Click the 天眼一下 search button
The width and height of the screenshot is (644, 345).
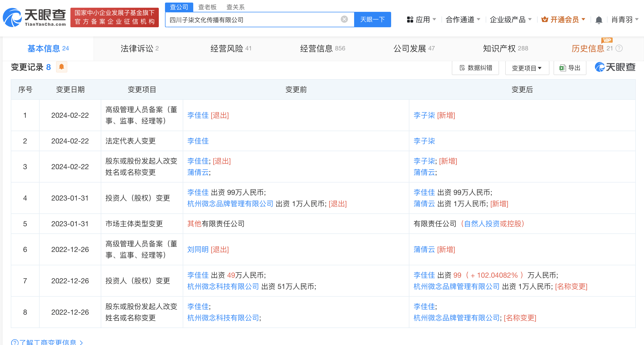372,20
